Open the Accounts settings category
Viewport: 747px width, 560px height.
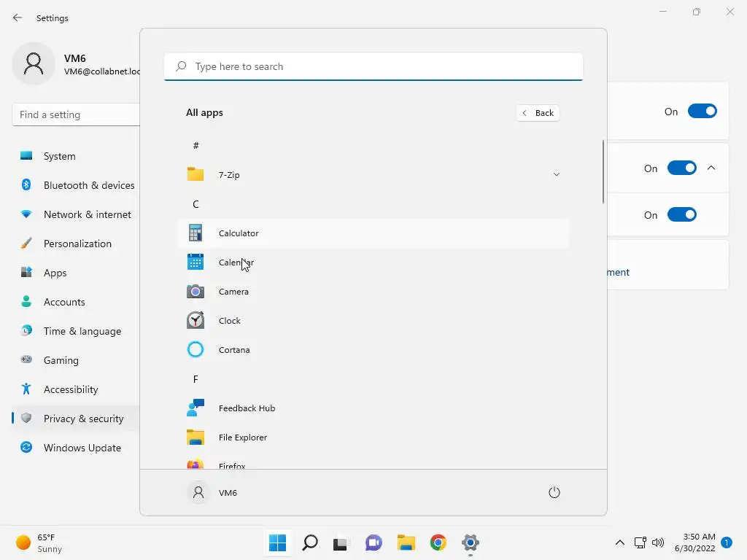point(76,301)
